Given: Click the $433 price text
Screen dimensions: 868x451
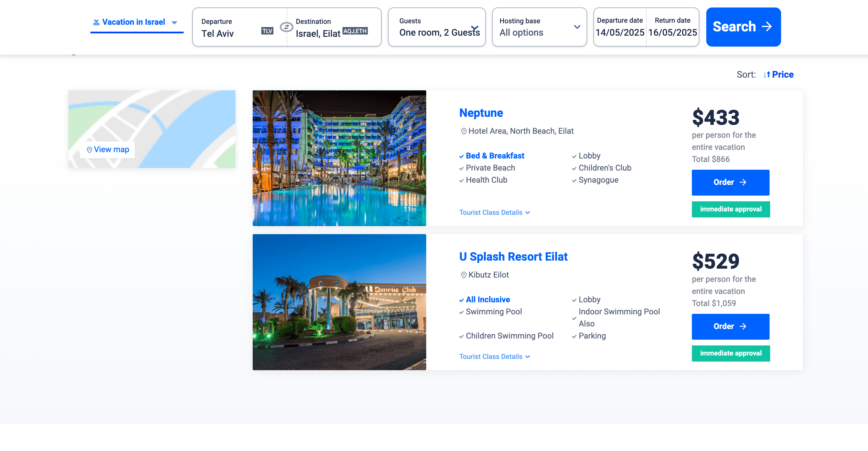Looking at the screenshot, I should tap(715, 118).
